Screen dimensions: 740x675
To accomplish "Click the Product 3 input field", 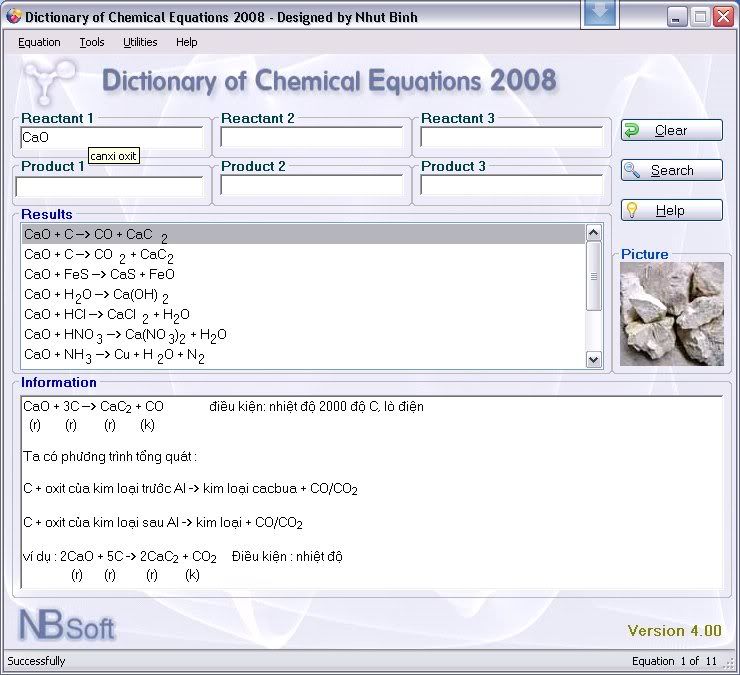I will tap(512, 185).
